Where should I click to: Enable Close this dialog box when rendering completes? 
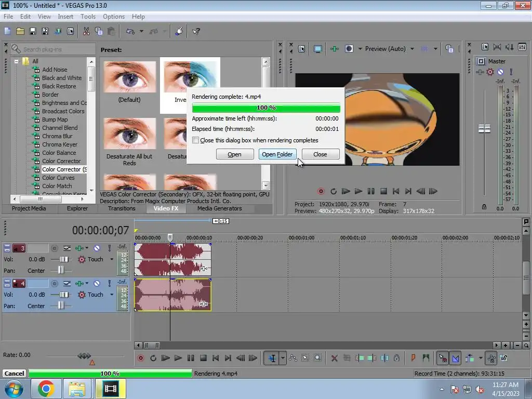coord(195,140)
